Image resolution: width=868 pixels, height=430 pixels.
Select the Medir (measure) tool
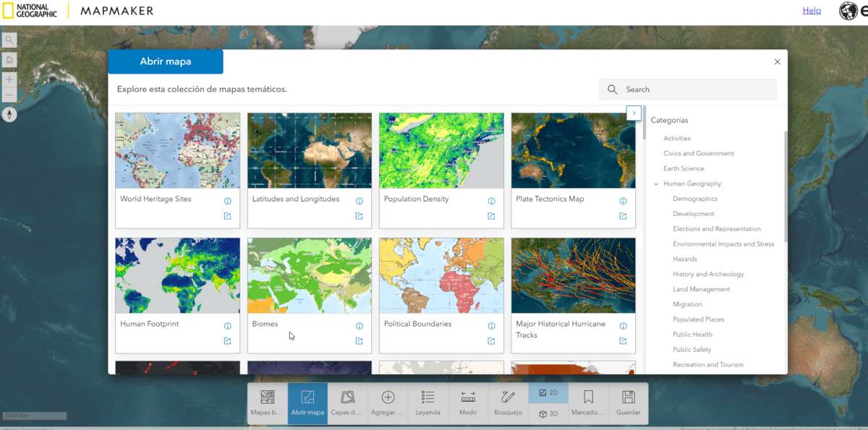(x=467, y=403)
